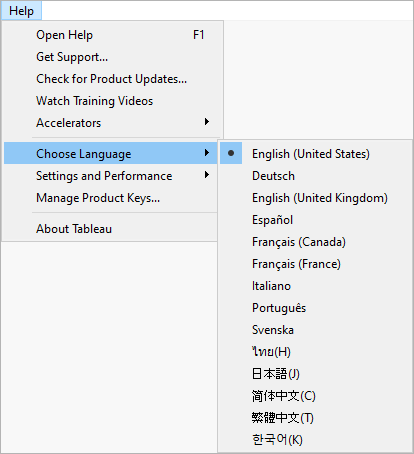The width and height of the screenshot is (414, 454).
Task: Select Svenska language
Action: tap(315, 330)
